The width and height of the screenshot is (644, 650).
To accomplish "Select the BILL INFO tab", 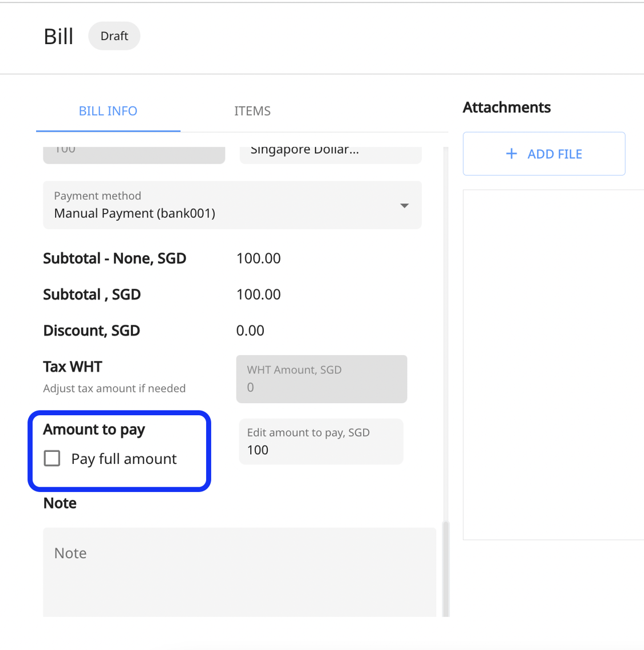I will point(108,111).
